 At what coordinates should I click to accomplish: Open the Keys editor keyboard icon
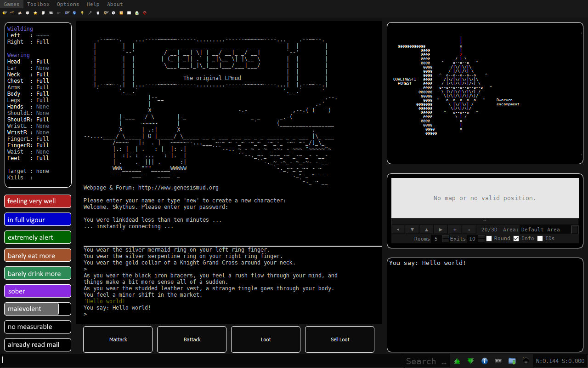tap(51, 13)
